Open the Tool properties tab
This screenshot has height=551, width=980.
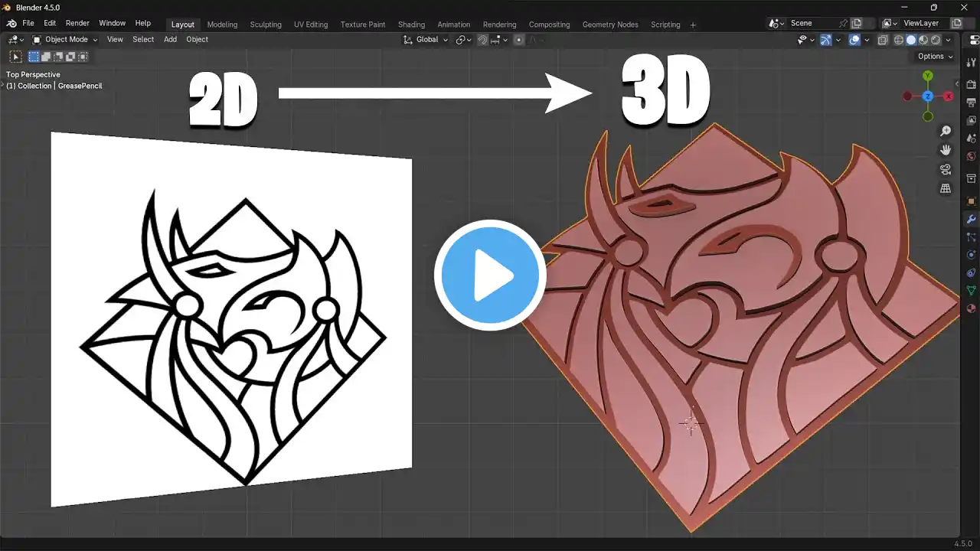[972, 64]
